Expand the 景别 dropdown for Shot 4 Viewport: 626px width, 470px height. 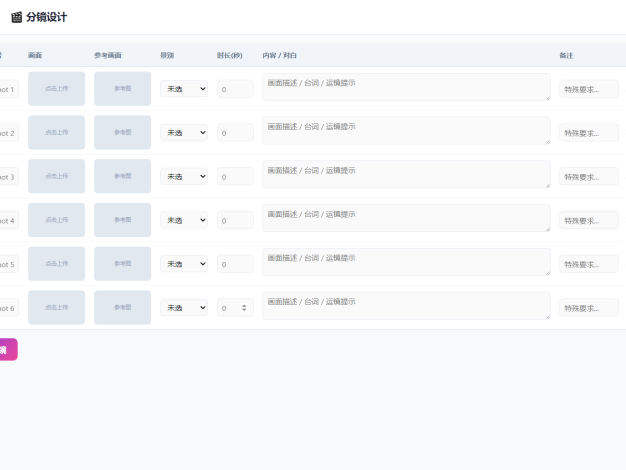(x=184, y=220)
